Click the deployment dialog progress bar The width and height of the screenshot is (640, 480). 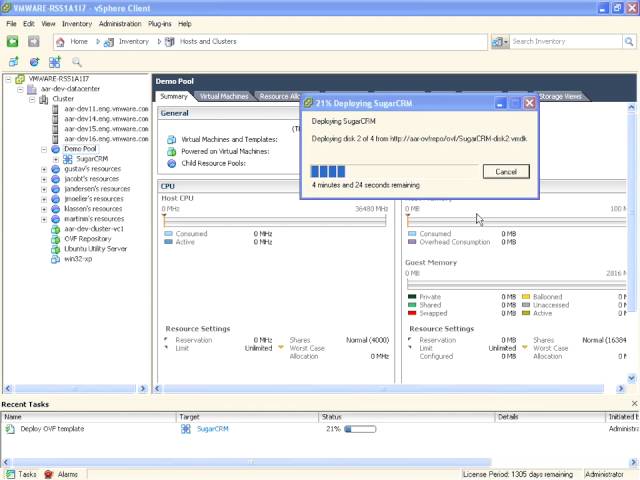(394, 171)
